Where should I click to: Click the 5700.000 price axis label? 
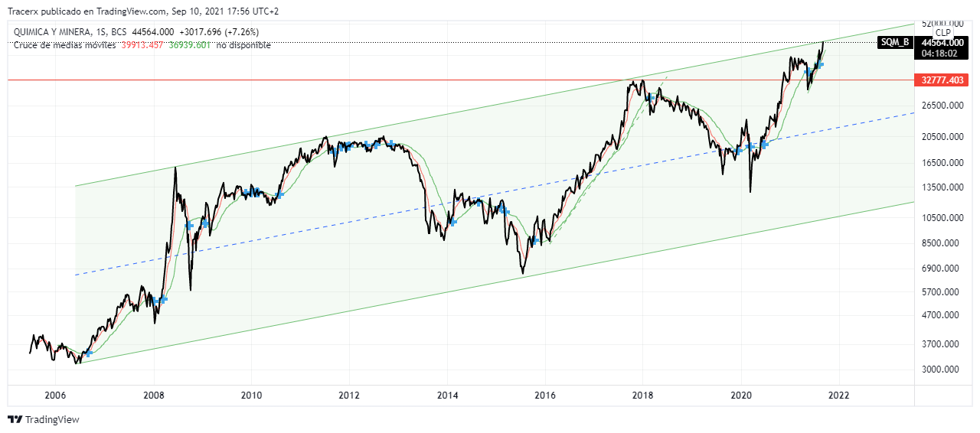939,291
